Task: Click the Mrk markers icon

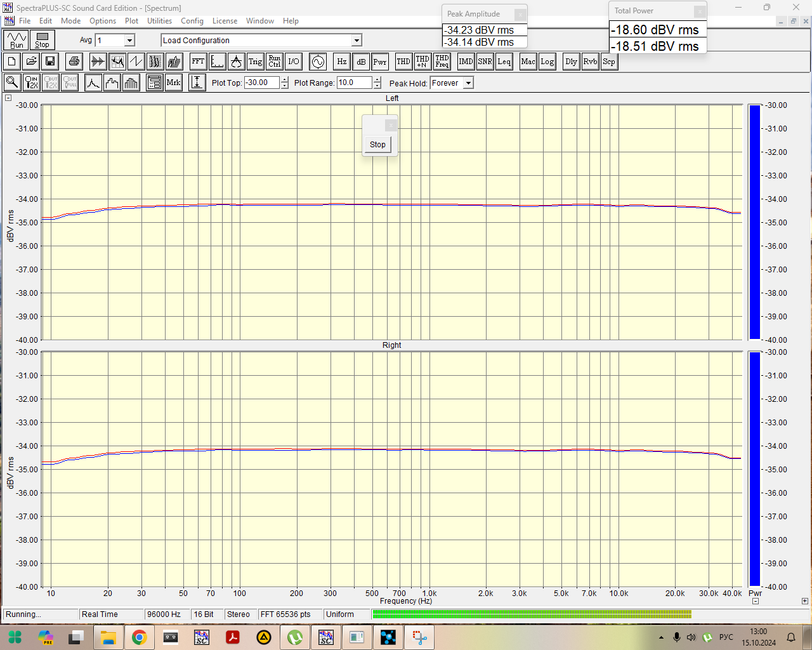Action: 173,83
